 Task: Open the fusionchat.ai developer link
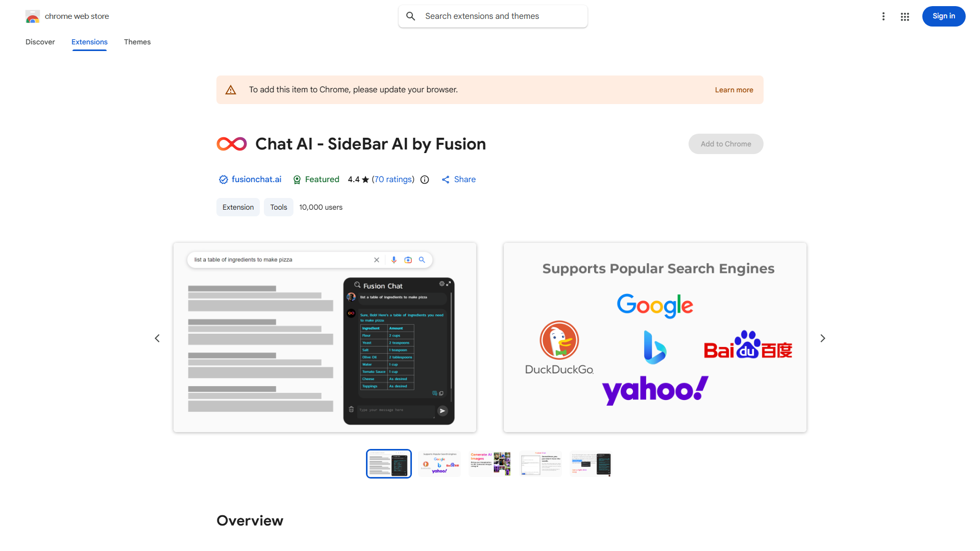tap(256, 180)
